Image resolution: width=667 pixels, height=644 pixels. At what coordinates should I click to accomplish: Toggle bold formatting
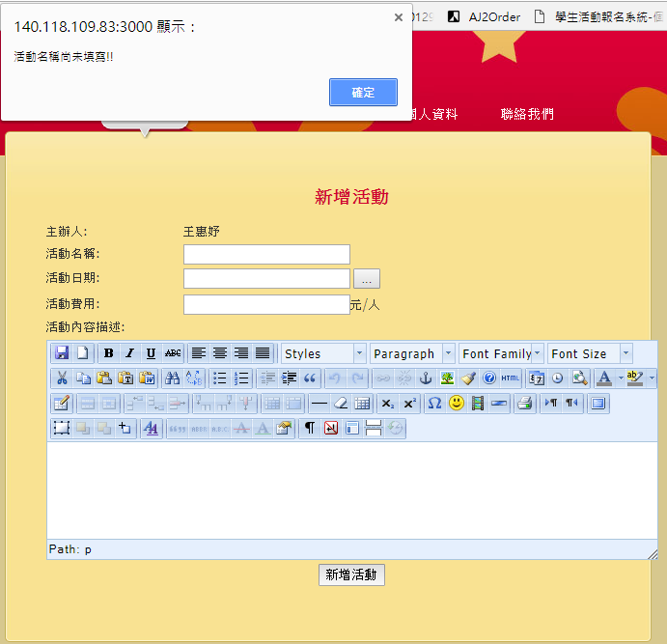[108, 353]
